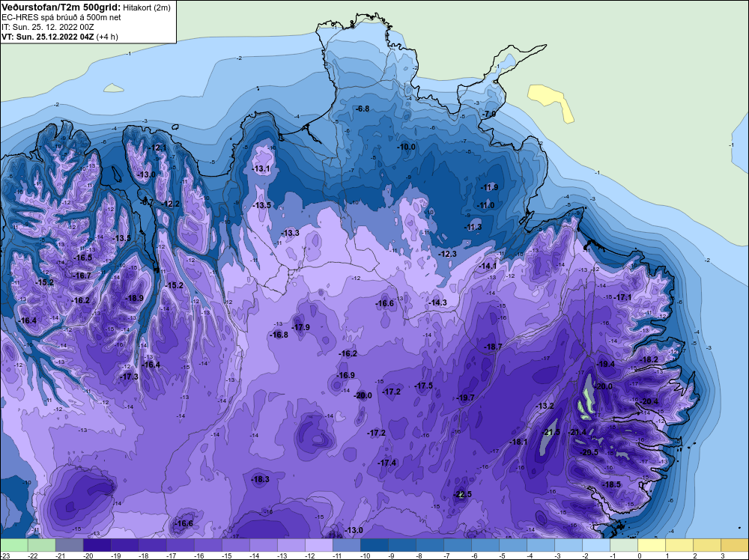Select the -19.4 temperature label
This screenshot has height=560, width=749.
coord(606,364)
